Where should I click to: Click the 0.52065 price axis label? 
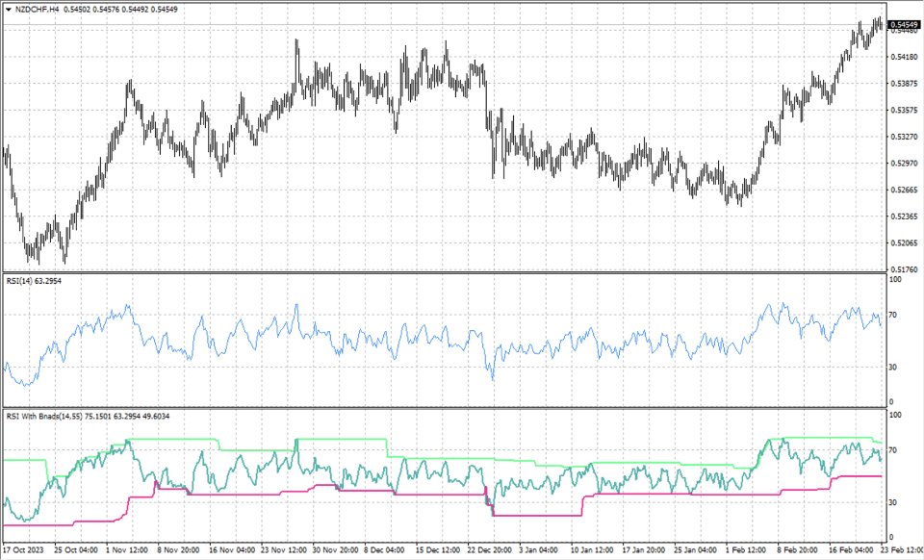tap(904, 242)
